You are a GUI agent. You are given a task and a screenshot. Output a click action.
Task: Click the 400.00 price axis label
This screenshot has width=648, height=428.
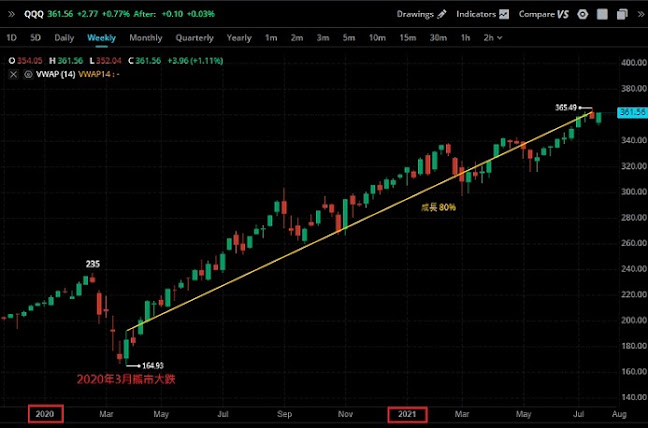(x=634, y=62)
